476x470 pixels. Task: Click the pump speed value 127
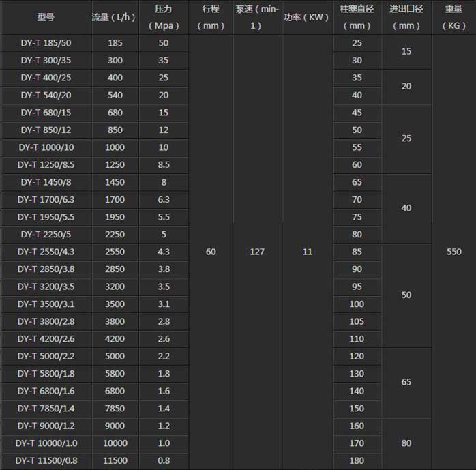click(x=257, y=252)
